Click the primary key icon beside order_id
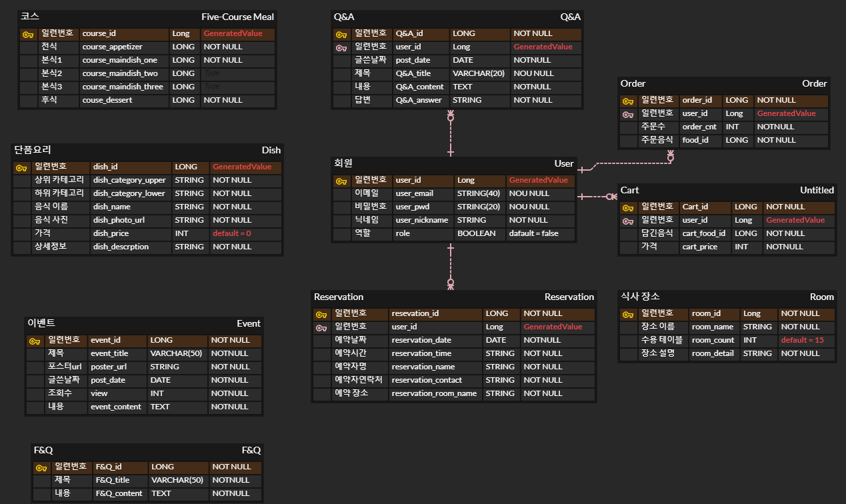Viewport: 846px width, 504px height. [x=628, y=101]
